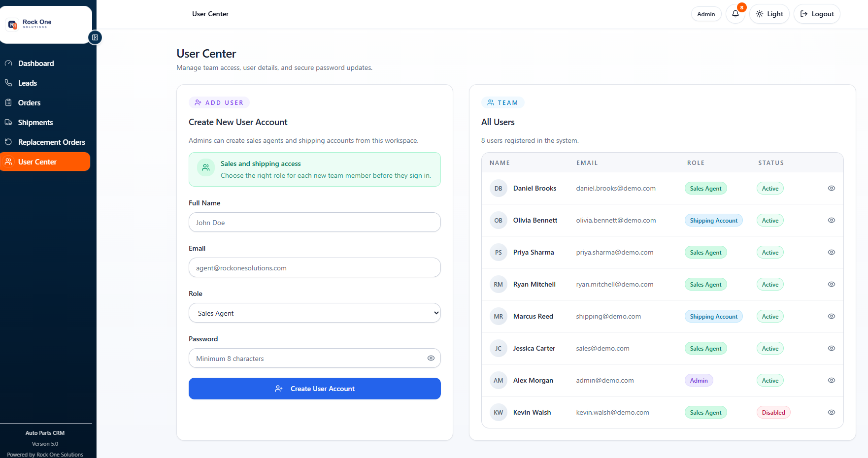View details for Alex Morgan via eye icon

(x=832, y=380)
